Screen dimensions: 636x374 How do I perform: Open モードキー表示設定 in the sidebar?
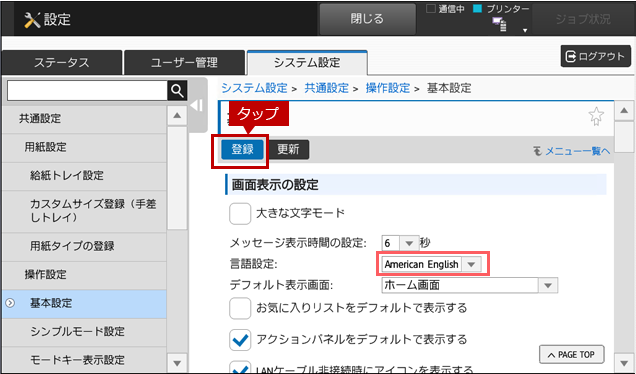84,360
